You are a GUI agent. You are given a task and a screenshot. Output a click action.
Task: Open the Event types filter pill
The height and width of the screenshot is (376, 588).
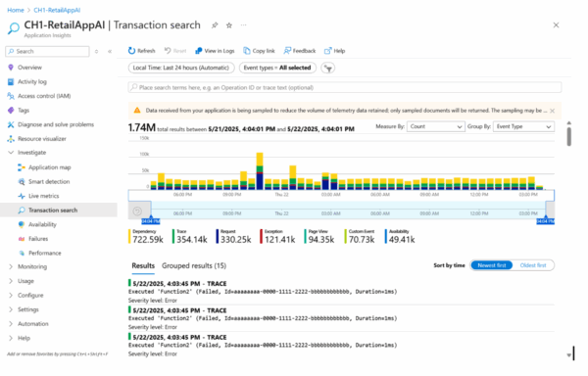[x=277, y=68]
